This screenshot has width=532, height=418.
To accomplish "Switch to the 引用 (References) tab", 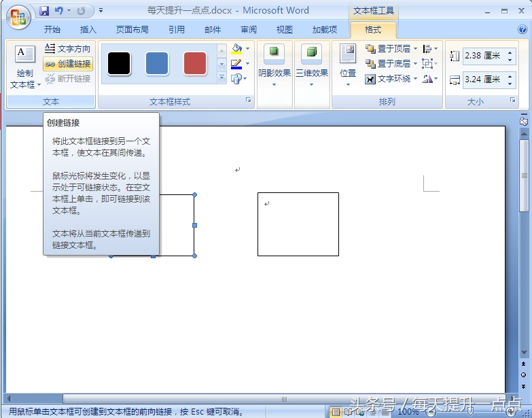I will (x=177, y=30).
